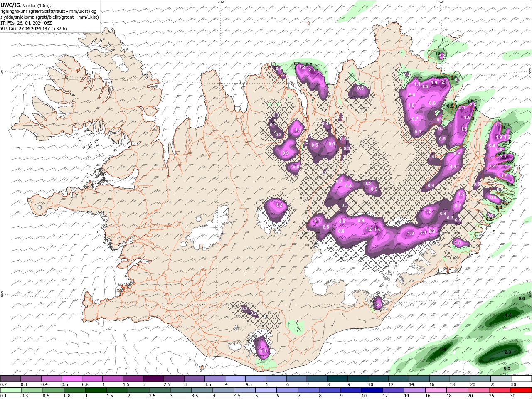Select the darkest purple 2 swatch in the top legend row
This screenshot has width=532, height=399.
(153, 379)
